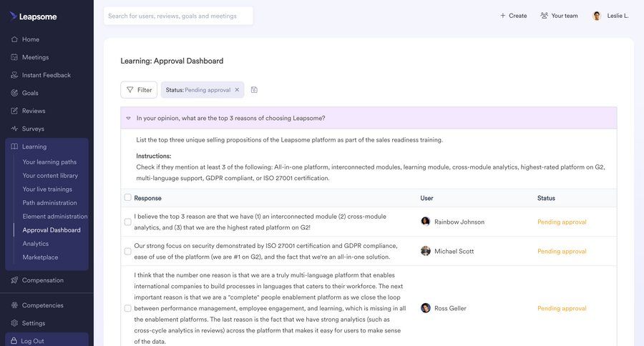Open the Leslie L. account menu

(x=610, y=16)
